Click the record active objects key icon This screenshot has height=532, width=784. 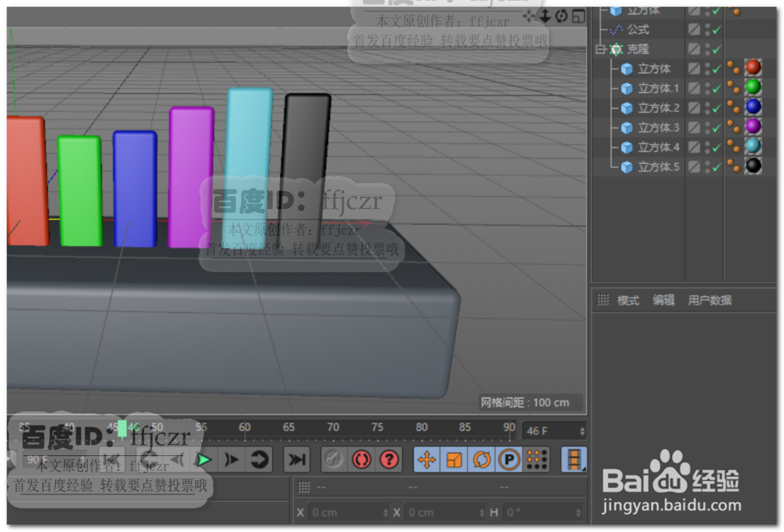pyautogui.click(x=333, y=460)
